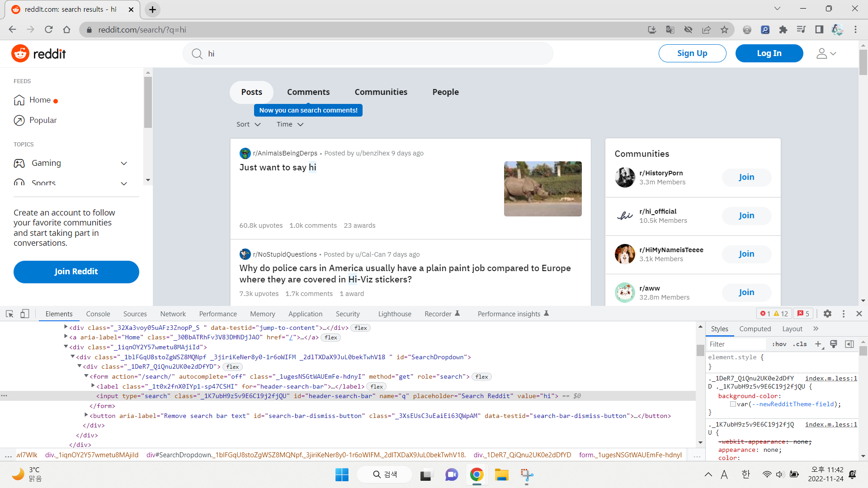Click the Styles filter input

coord(736,344)
